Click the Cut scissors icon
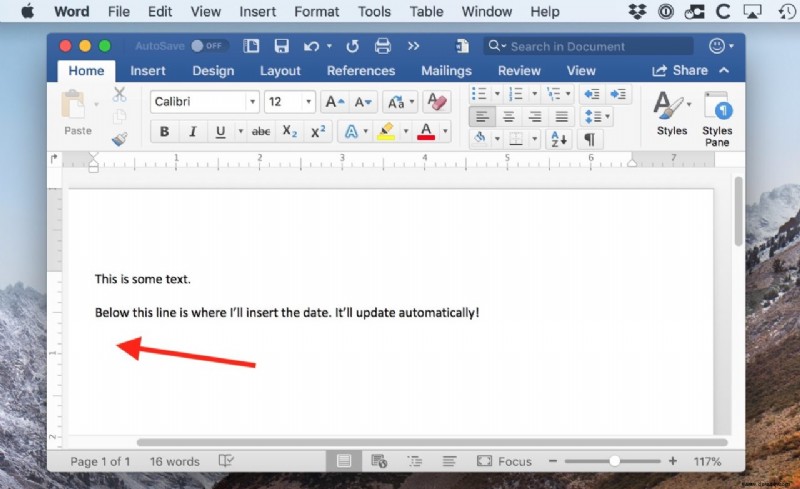The image size is (800, 489). click(119, 94)
